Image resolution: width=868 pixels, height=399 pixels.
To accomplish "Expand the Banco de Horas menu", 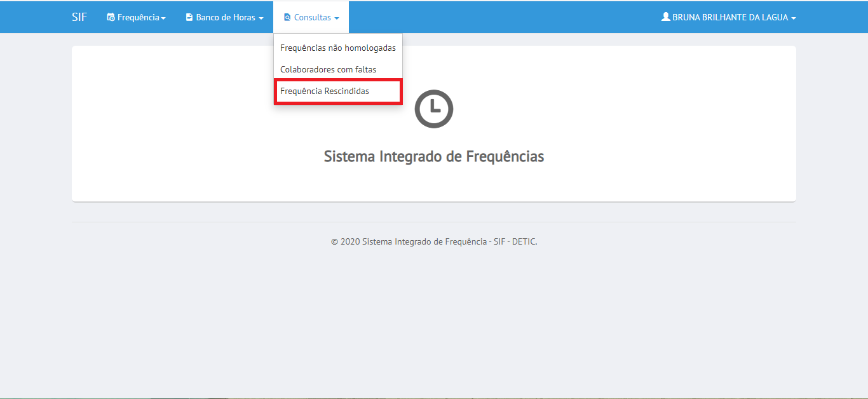I will [224, 17].
